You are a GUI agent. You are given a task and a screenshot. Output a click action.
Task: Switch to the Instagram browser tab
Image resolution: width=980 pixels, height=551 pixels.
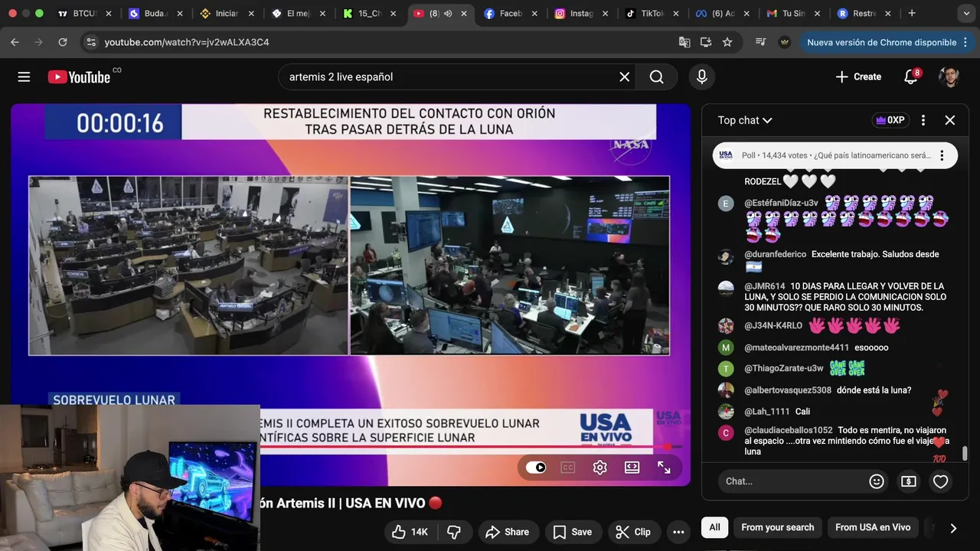[x=582, y=13]
